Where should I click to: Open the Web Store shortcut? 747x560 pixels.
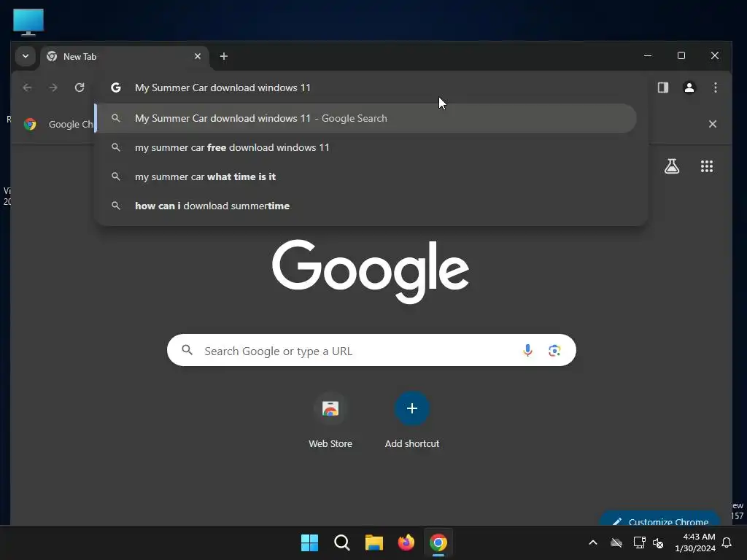point(330,421)
